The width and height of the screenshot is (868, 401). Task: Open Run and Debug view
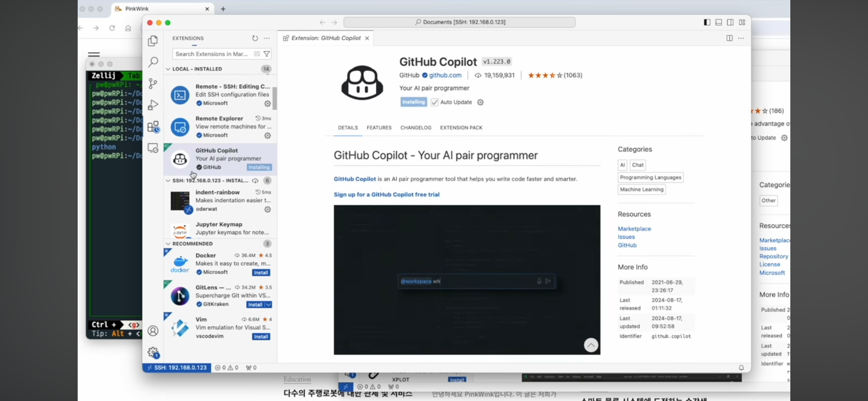153,105
